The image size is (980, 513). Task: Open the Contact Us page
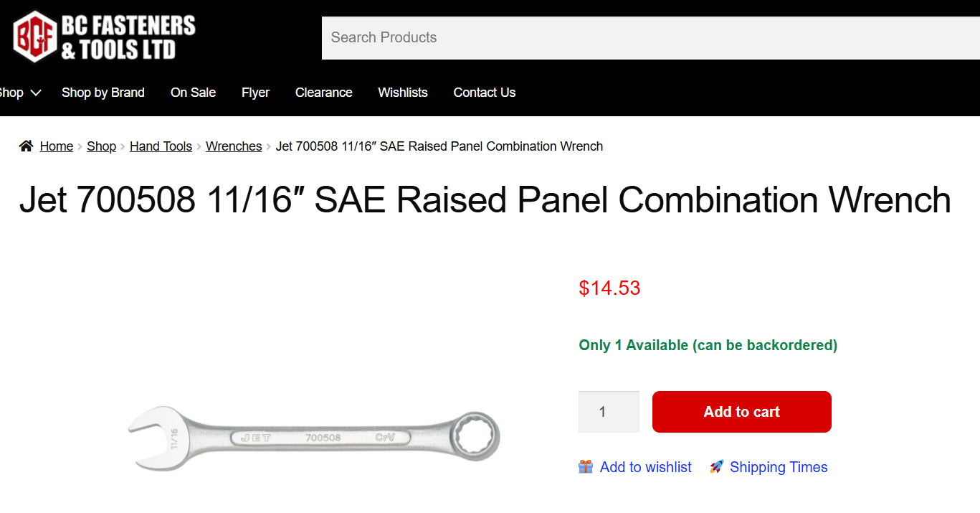tap(484, 93)
